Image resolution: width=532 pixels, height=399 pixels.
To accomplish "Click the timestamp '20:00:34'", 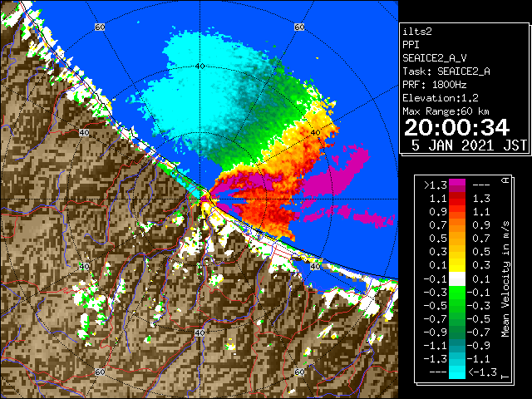I will [x=456, y=127].
